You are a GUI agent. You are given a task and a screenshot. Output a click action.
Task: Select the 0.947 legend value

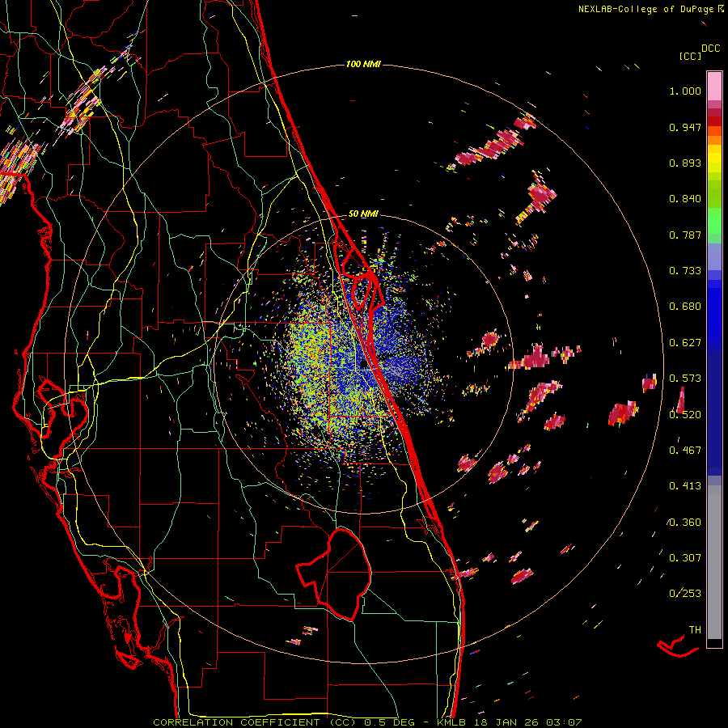[685, 127]
